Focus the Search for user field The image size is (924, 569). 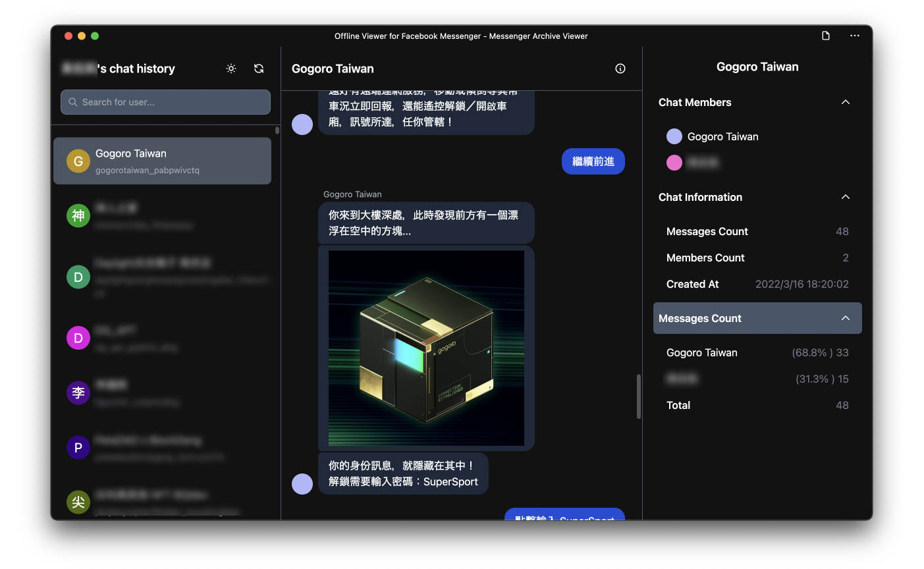[x=165, y=102]
